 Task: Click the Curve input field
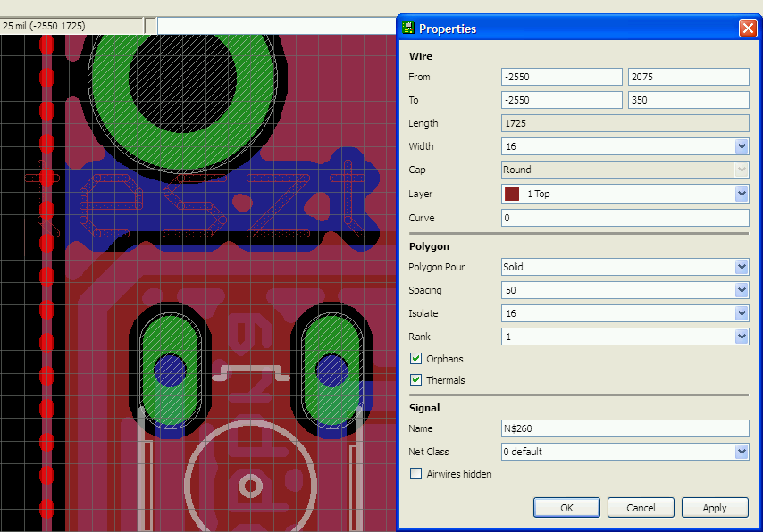click(x=625, y=218)
